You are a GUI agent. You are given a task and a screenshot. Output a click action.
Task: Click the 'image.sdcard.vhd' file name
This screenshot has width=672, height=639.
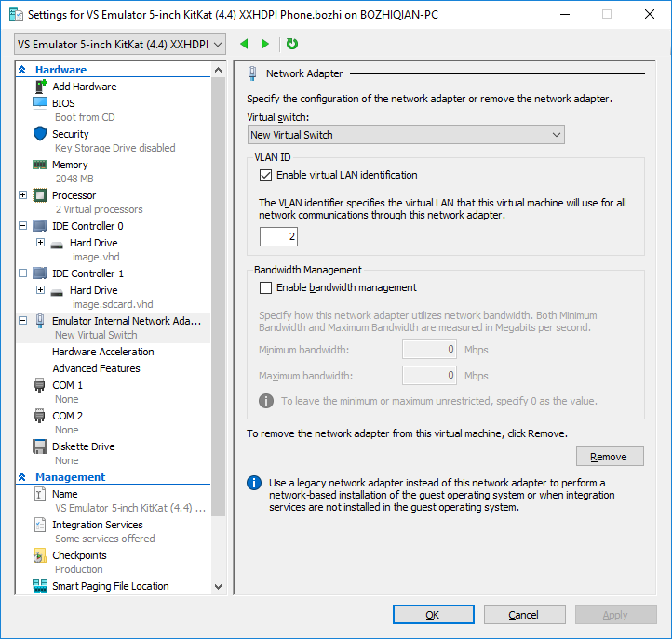[113, 304]
